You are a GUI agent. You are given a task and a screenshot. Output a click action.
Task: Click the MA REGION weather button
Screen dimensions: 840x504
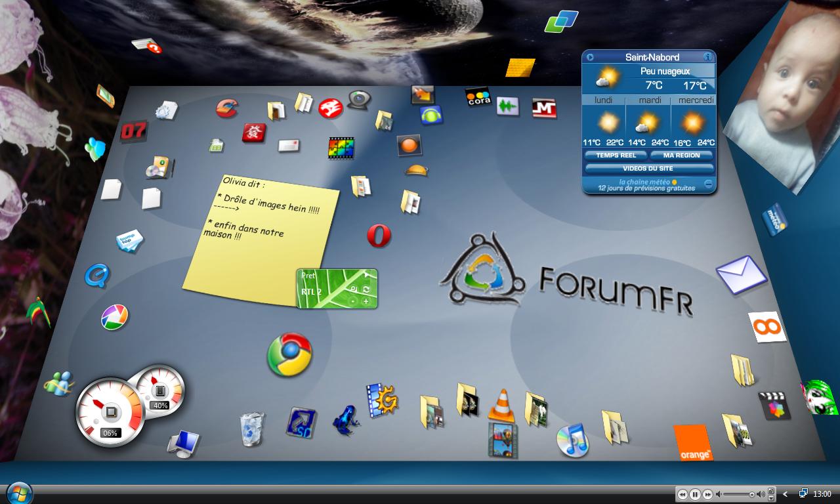pos(682,156)
